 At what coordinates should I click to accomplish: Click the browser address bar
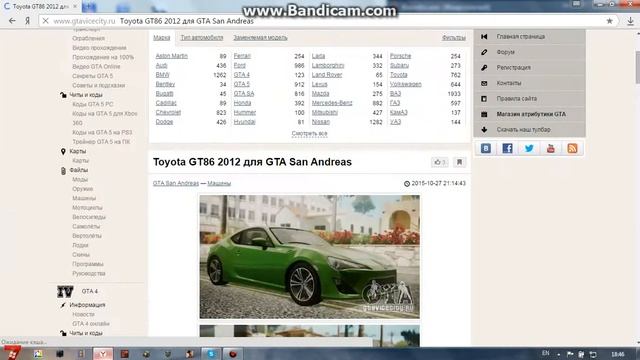[x=327, y=21]
